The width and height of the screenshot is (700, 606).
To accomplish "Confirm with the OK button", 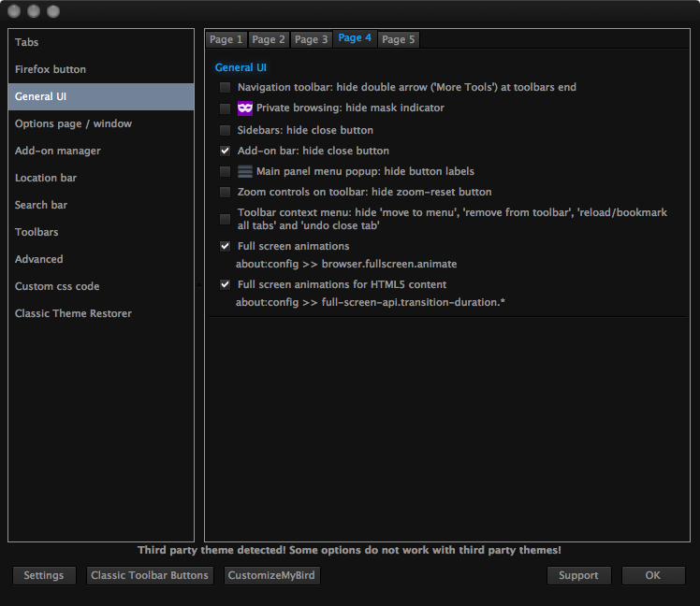I will [653, 576].
